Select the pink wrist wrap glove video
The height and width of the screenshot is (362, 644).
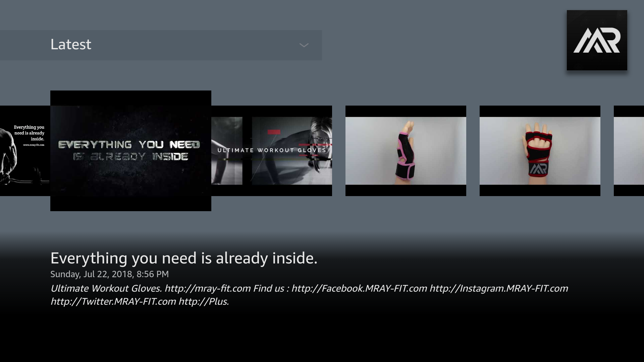click(x=406, y=151)
